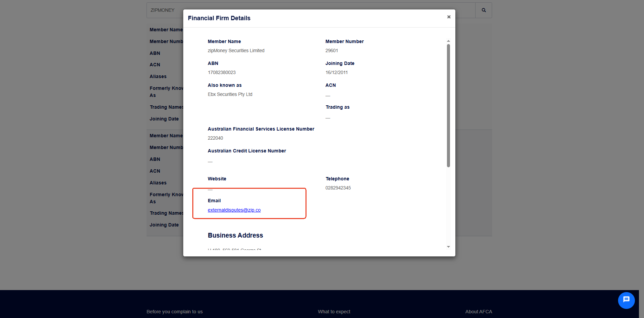Click the 'Website' label in the dialog
The image size is (644, 318).
click(217, 179)
